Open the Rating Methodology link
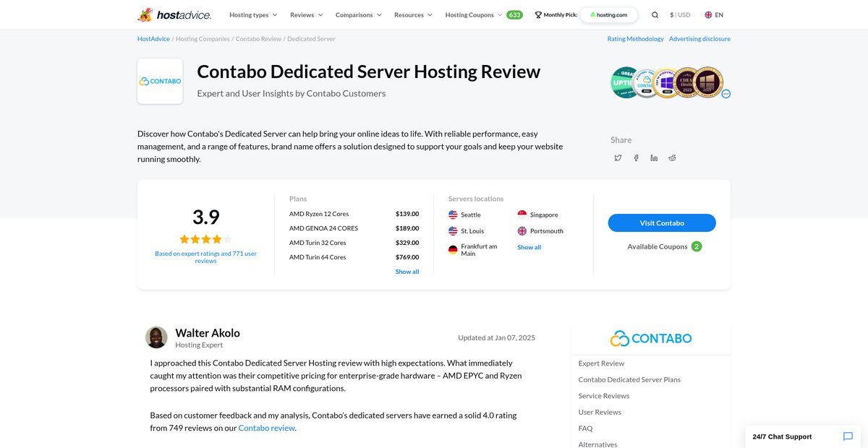The height and width of the screenshot is (448, 868). [635, 39]
